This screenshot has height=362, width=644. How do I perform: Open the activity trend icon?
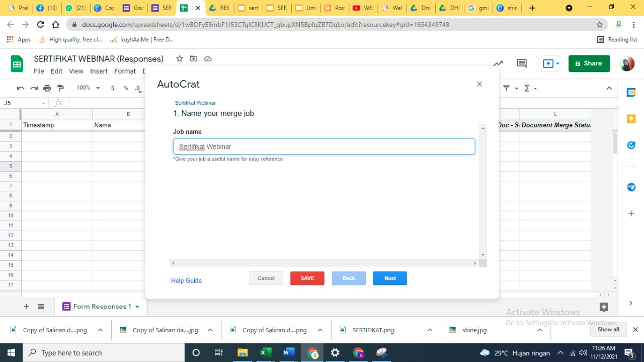point(498,63)
